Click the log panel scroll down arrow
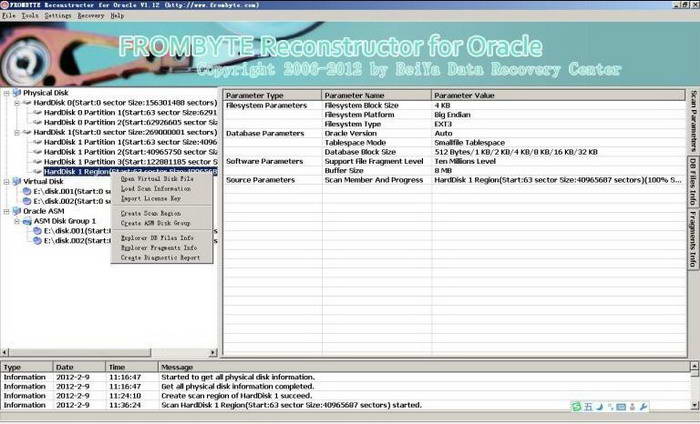This screenshot has width=700, height=424. 695,405
